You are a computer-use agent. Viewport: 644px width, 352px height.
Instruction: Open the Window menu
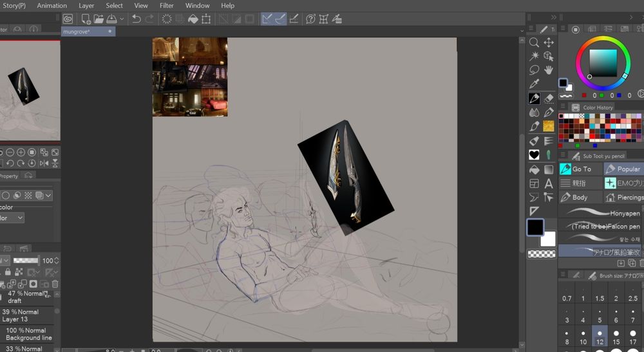[197, 6]
